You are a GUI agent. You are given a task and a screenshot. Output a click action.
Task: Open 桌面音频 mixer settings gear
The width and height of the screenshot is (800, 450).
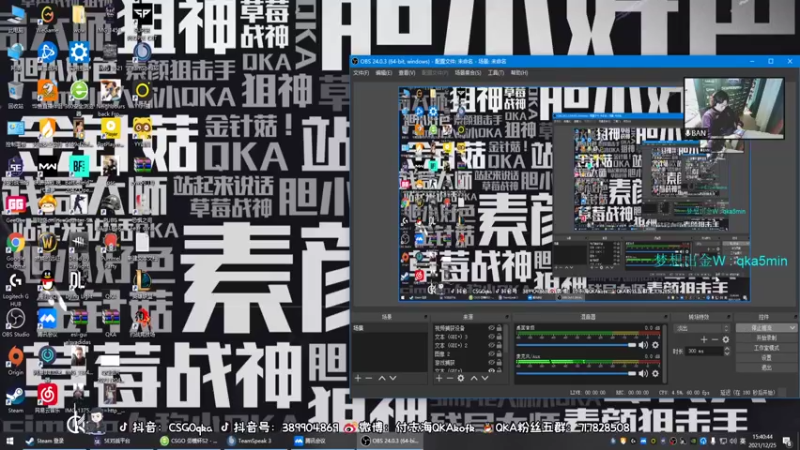coord(655,345)
